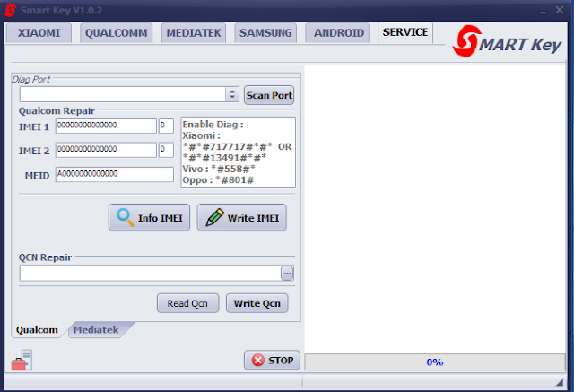574x392 pixels.
Task: Click the white log output panel
Action: pos(435,209)
